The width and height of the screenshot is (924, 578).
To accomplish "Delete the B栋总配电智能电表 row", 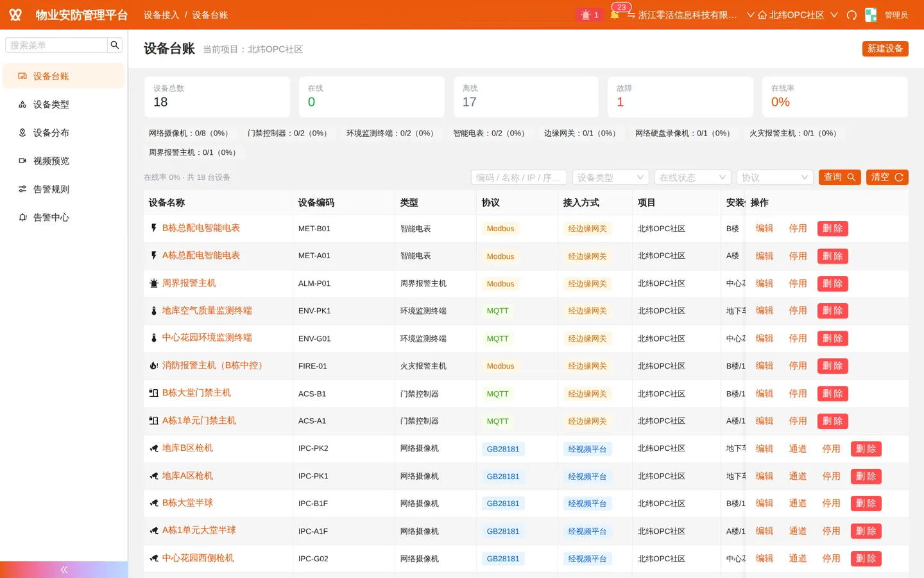I will [832, 229].
